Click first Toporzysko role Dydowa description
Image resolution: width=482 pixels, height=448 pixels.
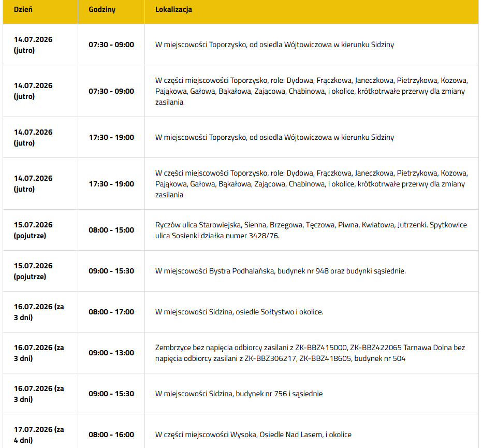312,91
